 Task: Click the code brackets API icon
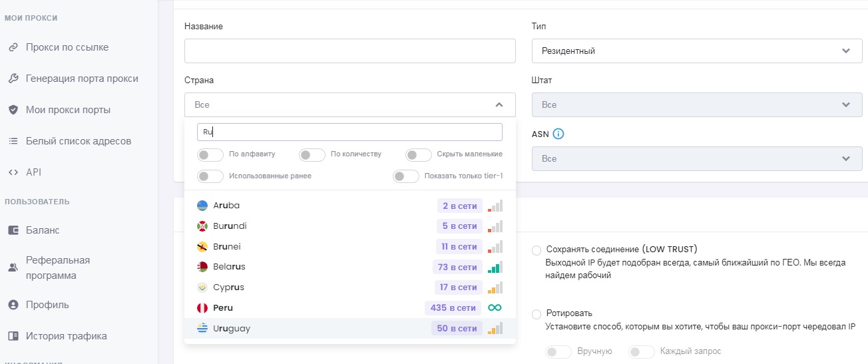(x=13, y=172)
